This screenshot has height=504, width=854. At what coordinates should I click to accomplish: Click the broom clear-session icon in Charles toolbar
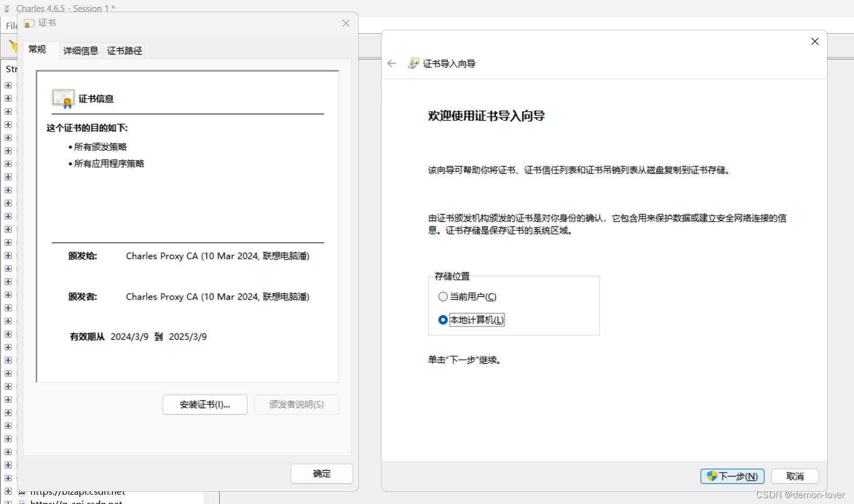point(13,45)
